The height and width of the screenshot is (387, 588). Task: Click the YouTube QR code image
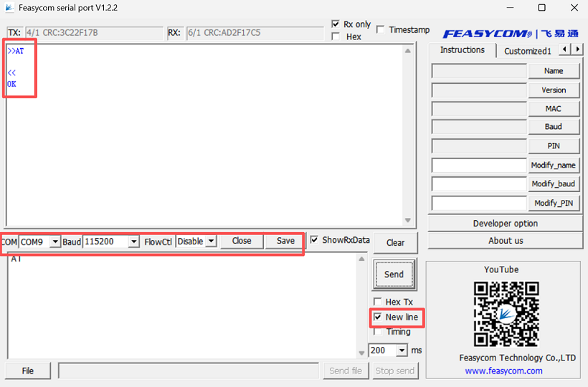click(x=506, y=314)
